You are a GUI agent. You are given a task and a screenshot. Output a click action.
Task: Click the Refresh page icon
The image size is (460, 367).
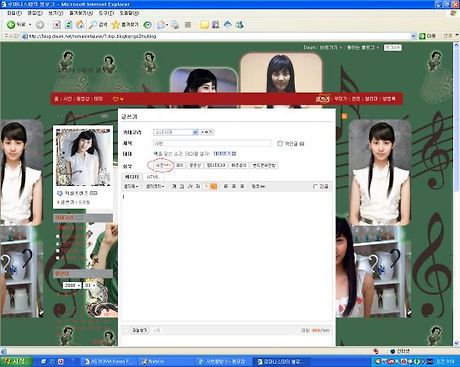pyautogui.click(x=69, y=25)
